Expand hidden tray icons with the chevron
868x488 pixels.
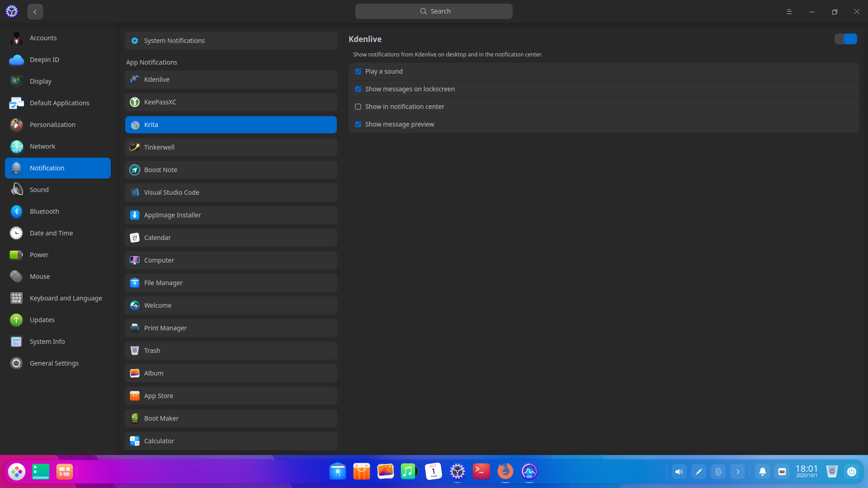[x=738, y=471]
